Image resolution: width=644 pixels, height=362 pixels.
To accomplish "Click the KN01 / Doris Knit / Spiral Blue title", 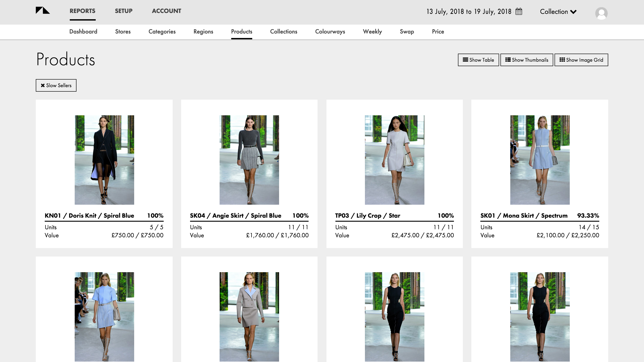I will [89, 216].
